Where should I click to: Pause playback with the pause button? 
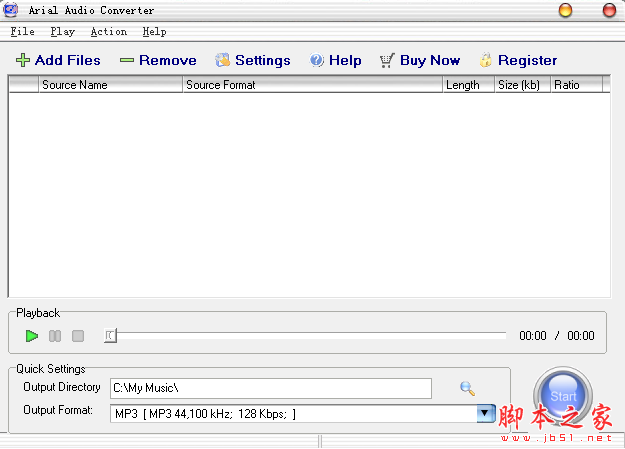(x=55, y=336)
